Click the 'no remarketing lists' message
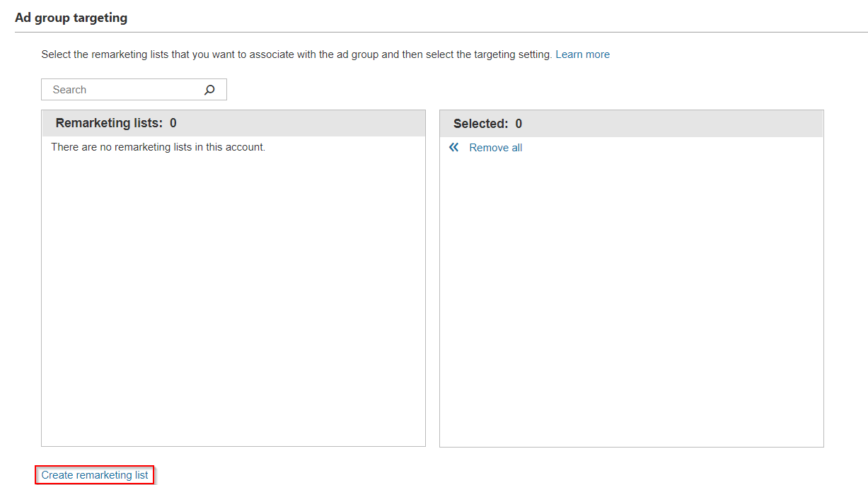The width and height of the screenshot is (868, 485). coord(158,147)
